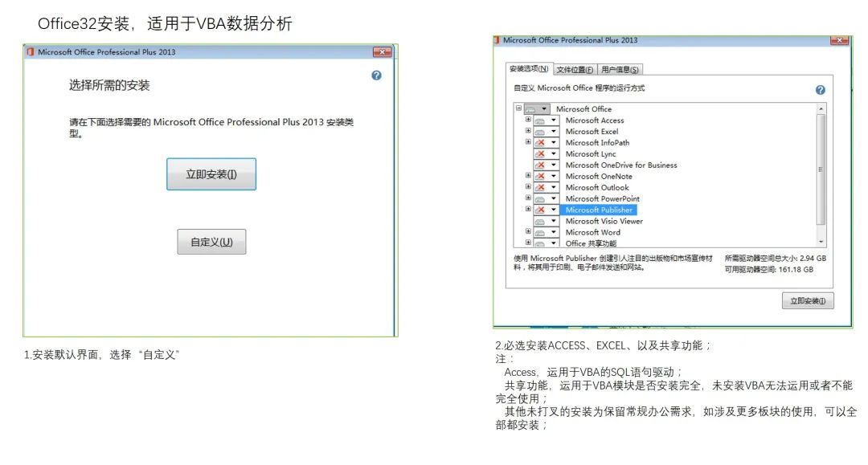Expand the Office 共享功能 node

(528, 243)
